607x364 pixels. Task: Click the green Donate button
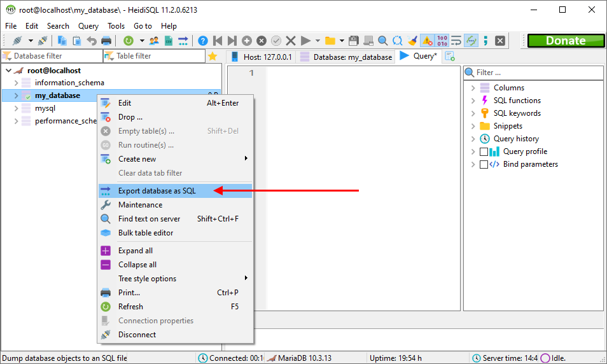point(566,41)
